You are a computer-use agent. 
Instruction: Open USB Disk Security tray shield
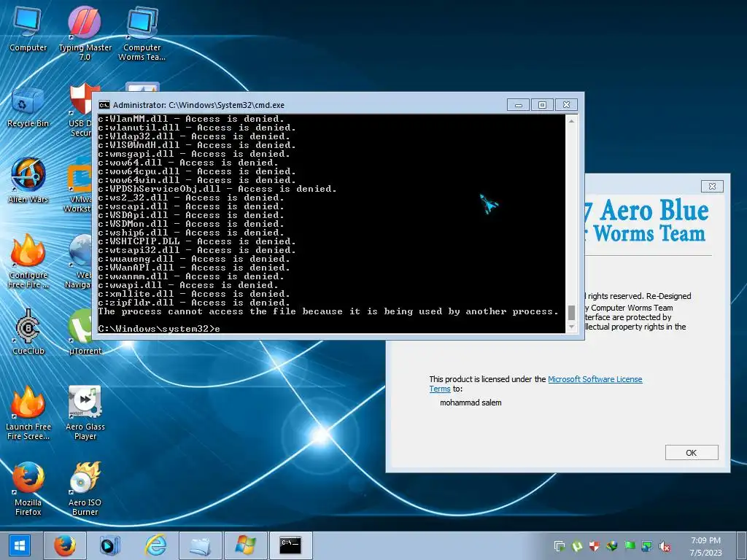[594, 546]
